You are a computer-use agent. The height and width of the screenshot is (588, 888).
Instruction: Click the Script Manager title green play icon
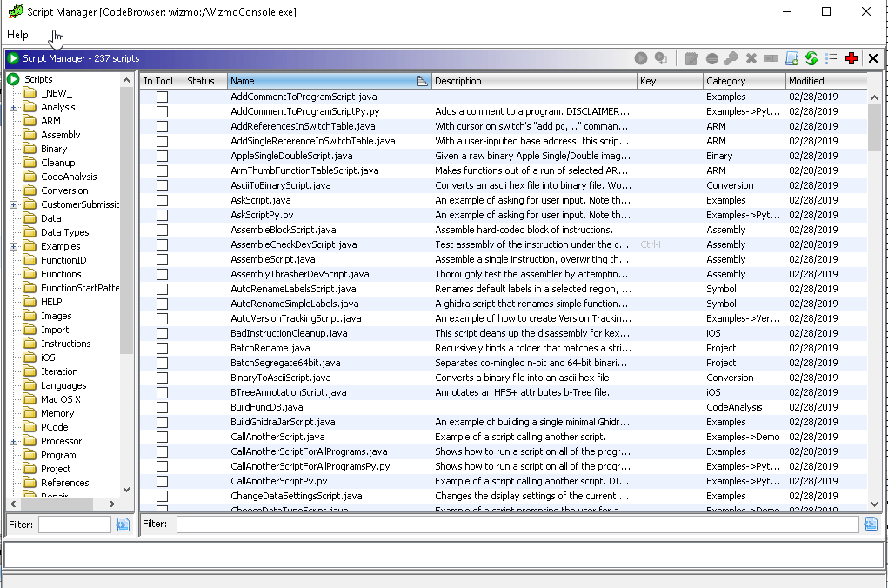14,58
